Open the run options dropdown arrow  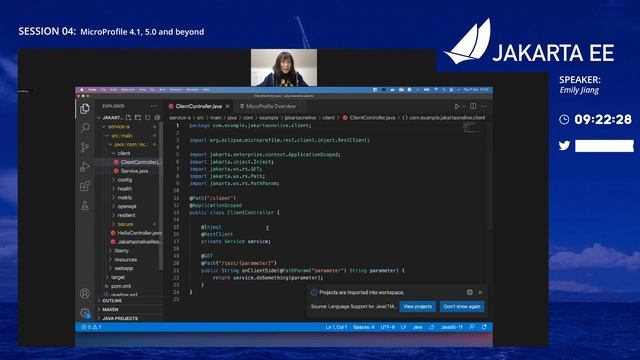tap(463, 106)
